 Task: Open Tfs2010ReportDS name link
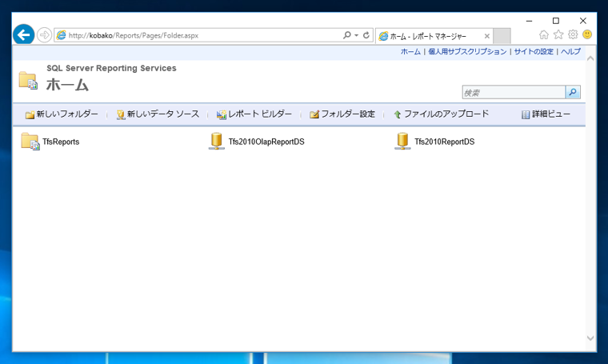[444, 142]
